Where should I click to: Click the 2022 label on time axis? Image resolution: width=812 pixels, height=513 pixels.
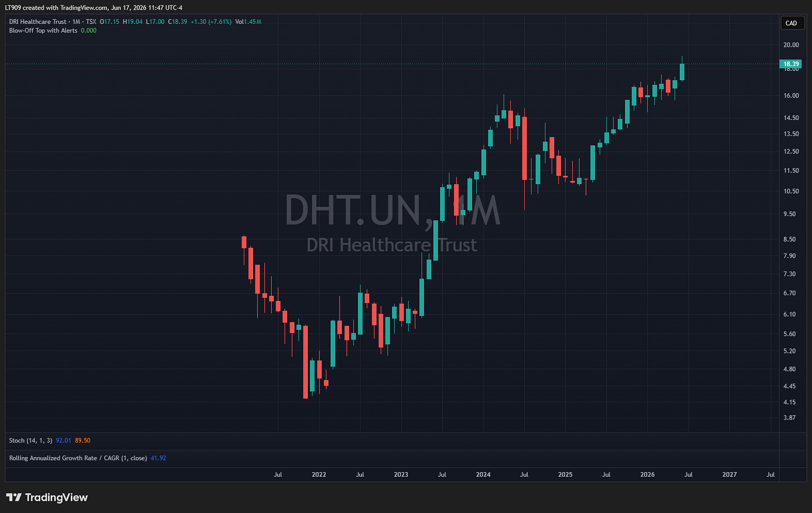coord(319,474)
